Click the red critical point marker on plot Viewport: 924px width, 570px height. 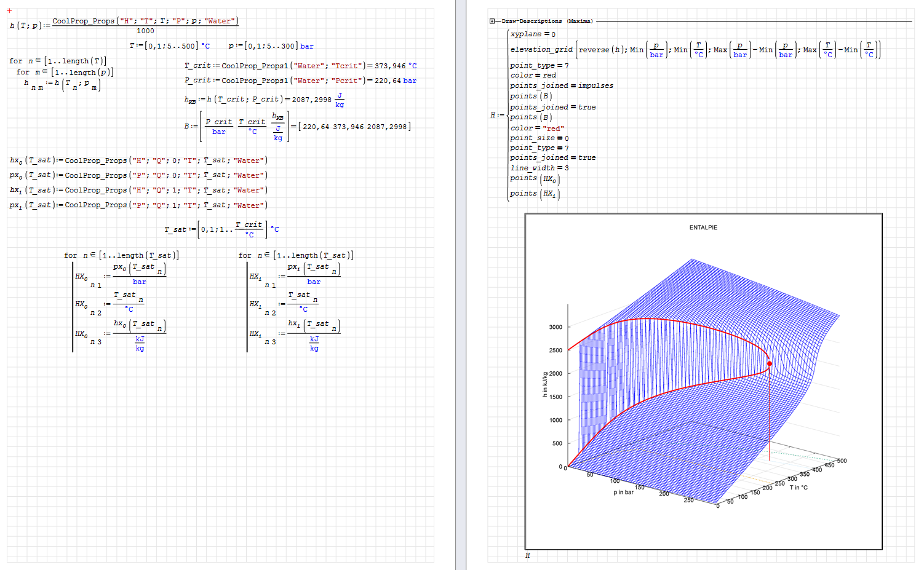point(769,364)
